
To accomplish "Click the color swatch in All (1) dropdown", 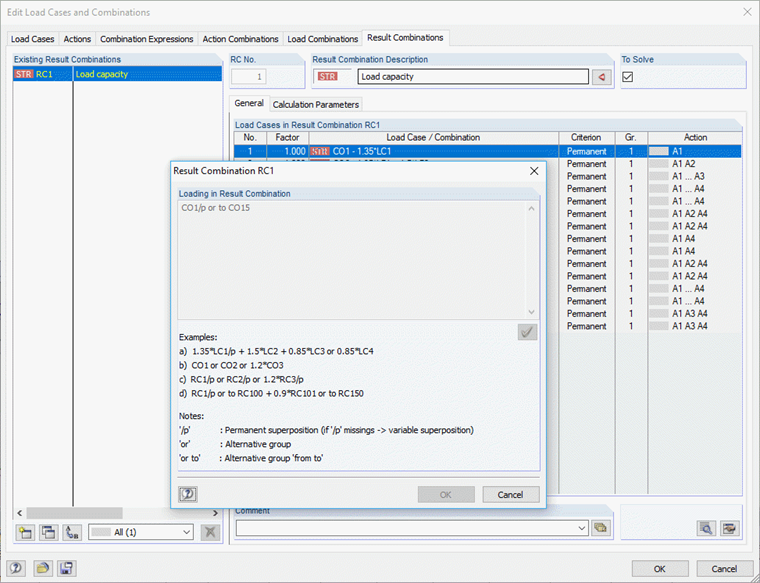I will tap(101, 532).
